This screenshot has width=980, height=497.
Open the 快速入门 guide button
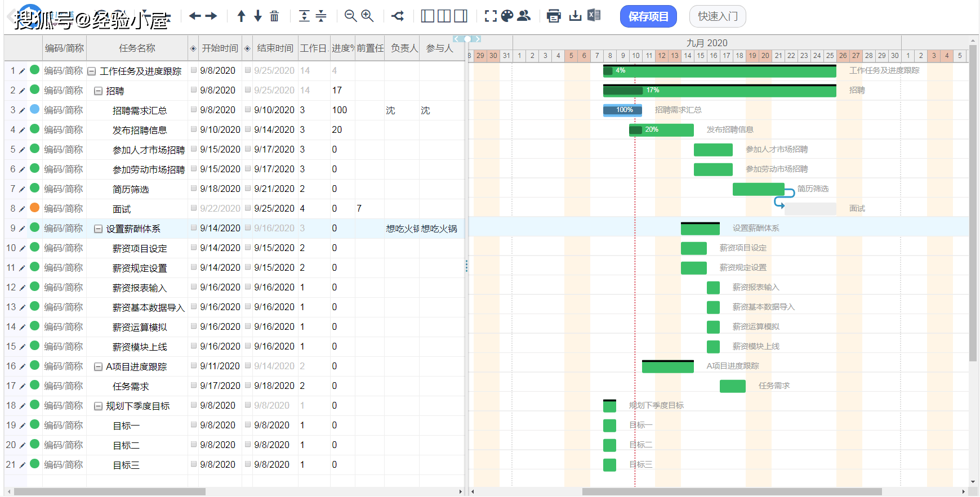pos(717,16)
